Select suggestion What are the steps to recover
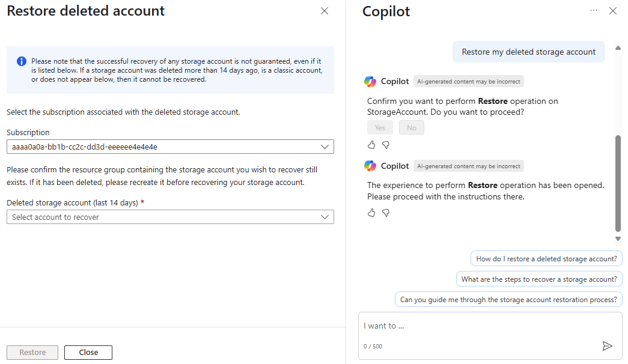628x364 pixels. point(539,279)
